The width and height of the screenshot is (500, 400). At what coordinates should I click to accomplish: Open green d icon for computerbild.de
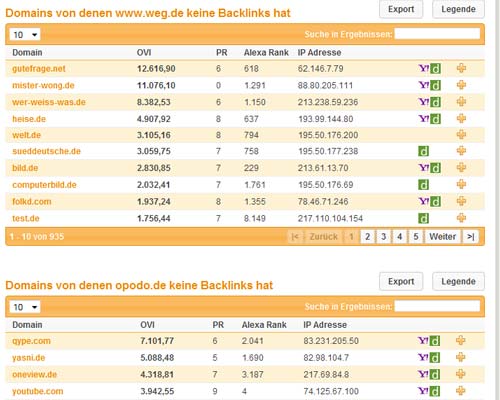pyautogui.click(x=423, y=185)
